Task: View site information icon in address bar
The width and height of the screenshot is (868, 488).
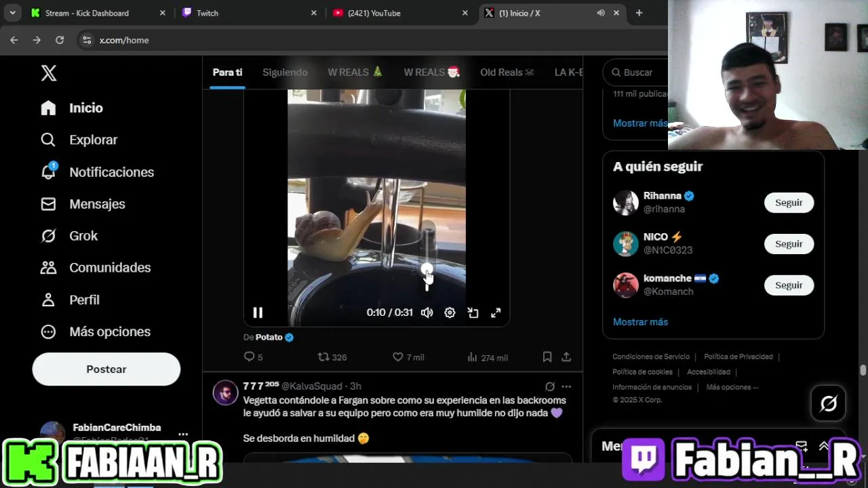Action: point(87,40)
